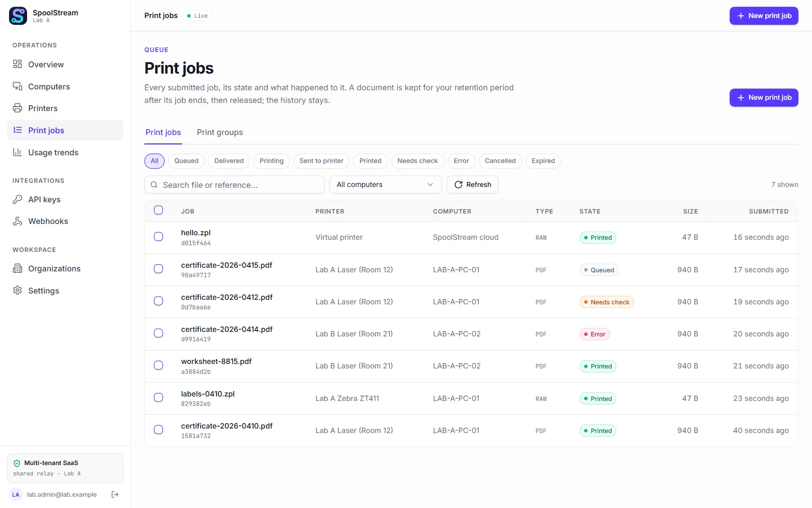Check the certificate-2026-0410.pdf row
Screen dimensions: 812x508
click(x=158, y=429)
